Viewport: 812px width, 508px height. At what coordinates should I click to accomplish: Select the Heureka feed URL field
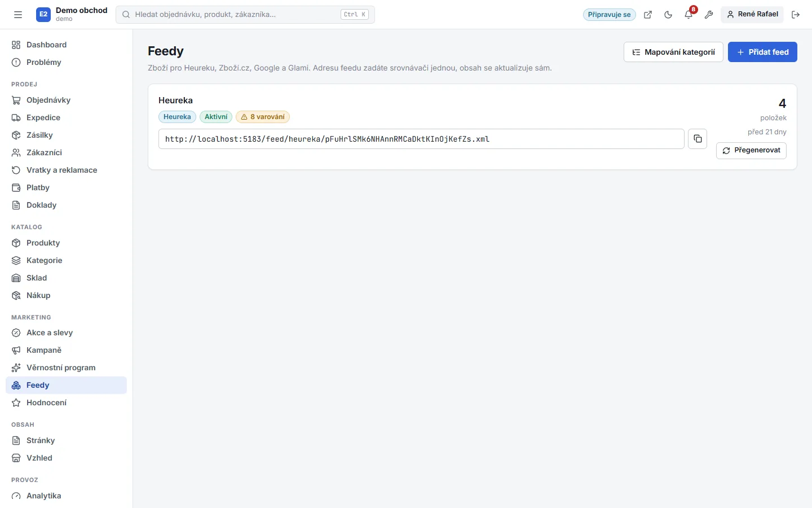tap(421, 139)
